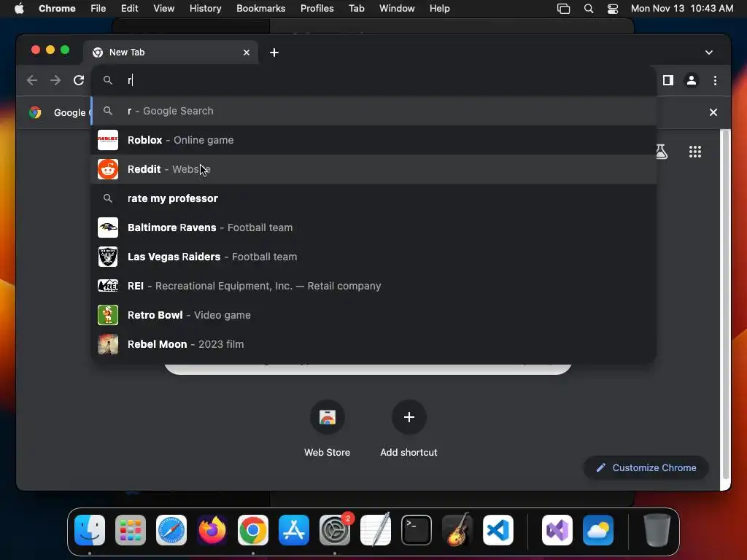Open GarageBand from the Dock

[457, 530]
